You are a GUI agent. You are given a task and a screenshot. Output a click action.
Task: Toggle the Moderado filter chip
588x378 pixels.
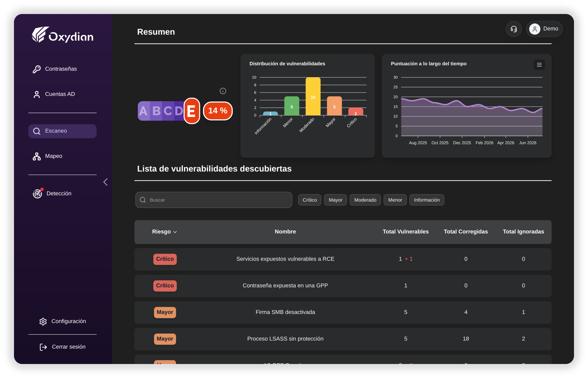pyautogui.click(x=365, y=200)
